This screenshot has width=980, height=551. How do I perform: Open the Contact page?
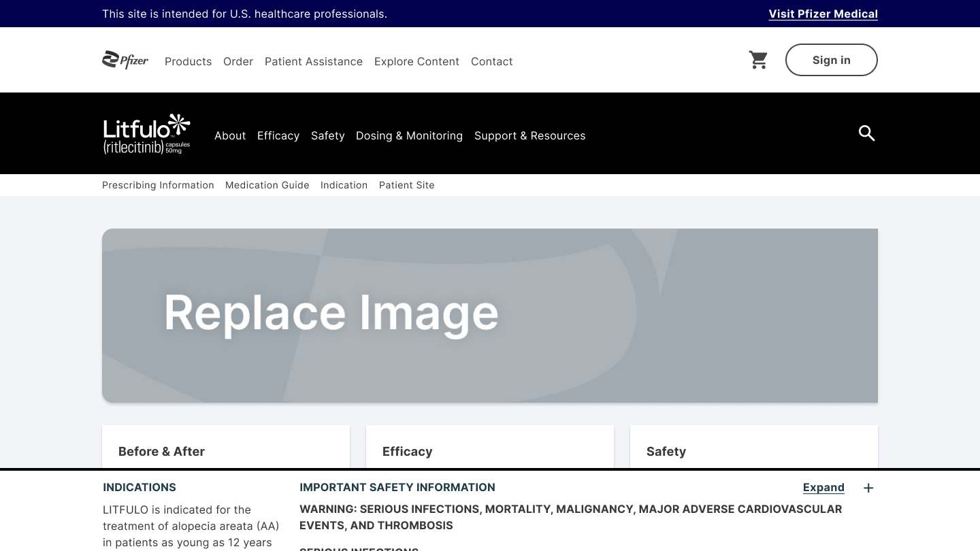[492, 61]
